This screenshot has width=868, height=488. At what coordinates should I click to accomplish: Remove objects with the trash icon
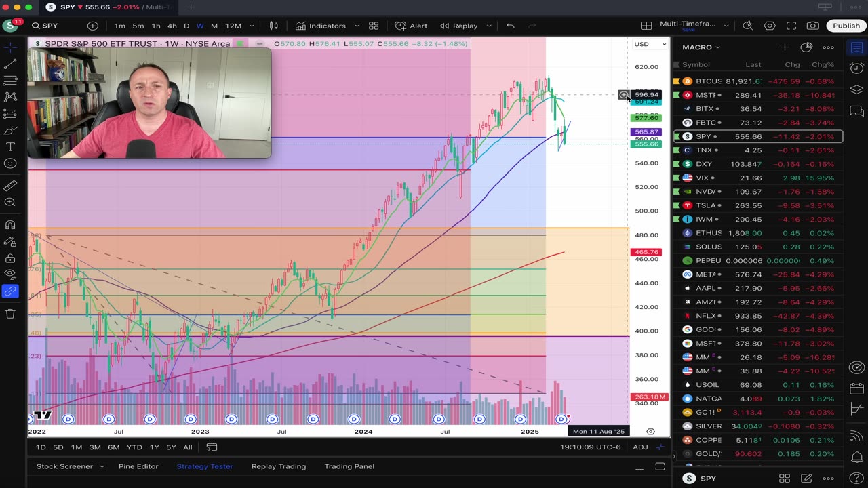coord(10,314)
